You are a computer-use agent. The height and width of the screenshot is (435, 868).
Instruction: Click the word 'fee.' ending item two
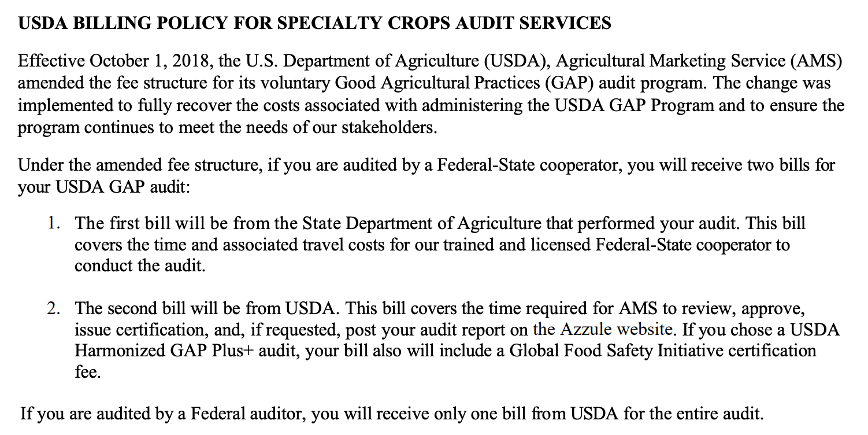[88, 373]
